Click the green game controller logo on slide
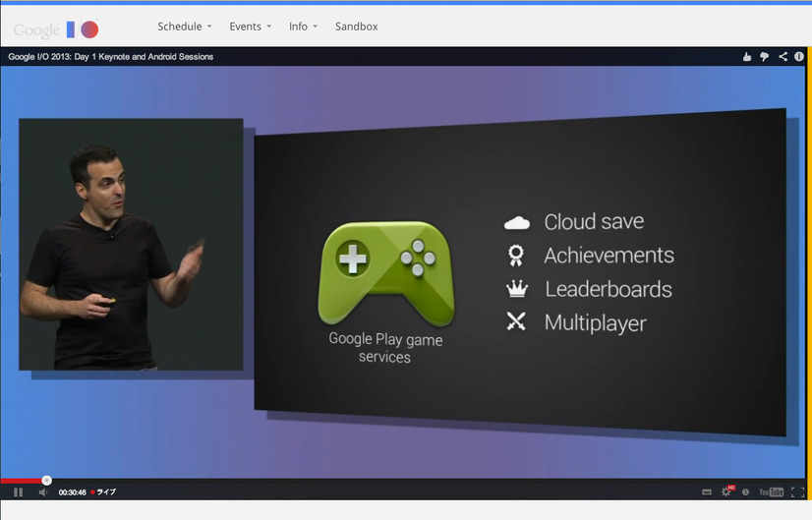This screenshot has height=520, width=812. pyautogui.click(x=386, y=274)
